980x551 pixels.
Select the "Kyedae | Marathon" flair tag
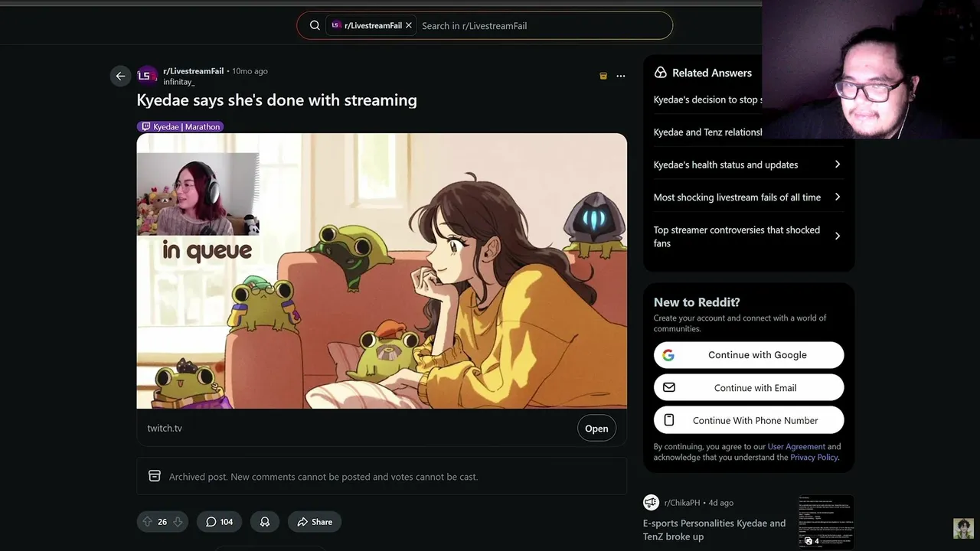[x=181, y=127]
